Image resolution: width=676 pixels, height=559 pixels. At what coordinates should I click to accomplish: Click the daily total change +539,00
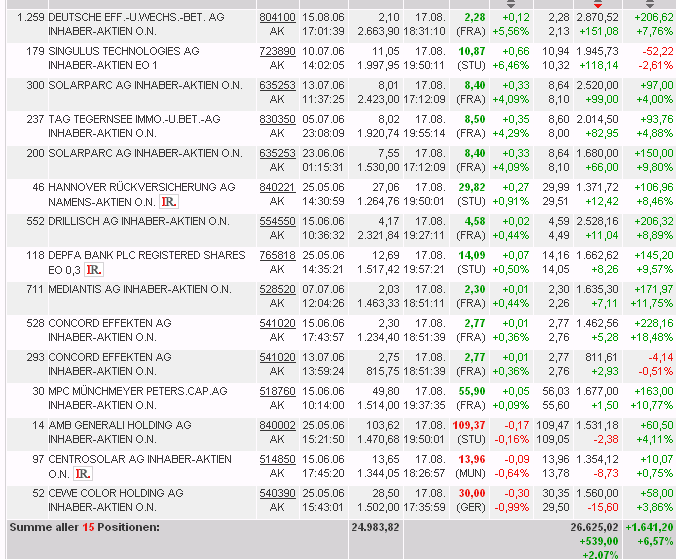(x=599, y=542)
